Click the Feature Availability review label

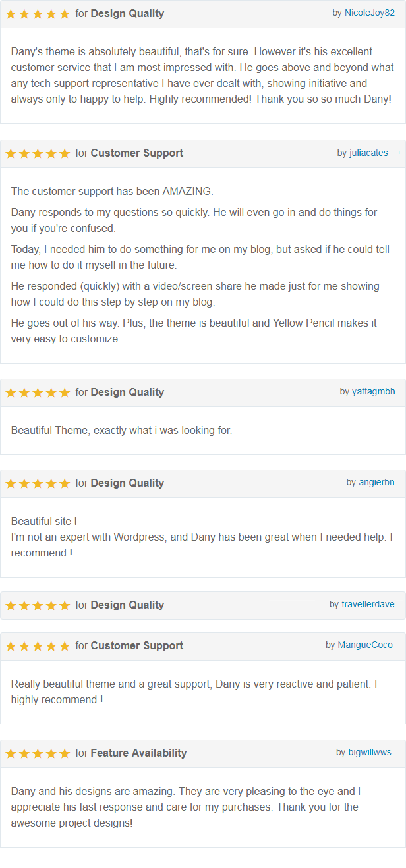(138, 753)
